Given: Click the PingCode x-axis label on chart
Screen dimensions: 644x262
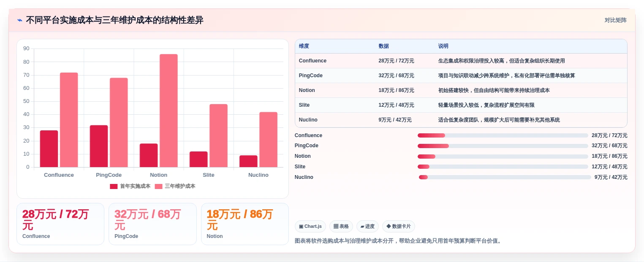Looking at the screenshot, I should tap(109, 175).
